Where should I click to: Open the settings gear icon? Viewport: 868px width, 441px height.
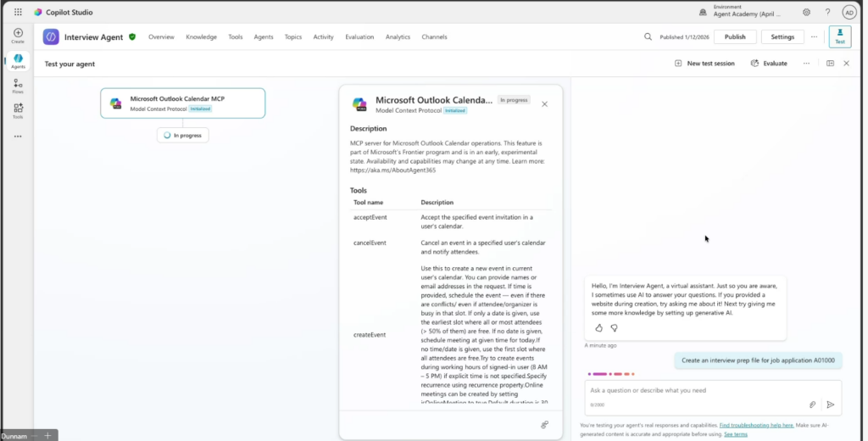pos(806,13)
